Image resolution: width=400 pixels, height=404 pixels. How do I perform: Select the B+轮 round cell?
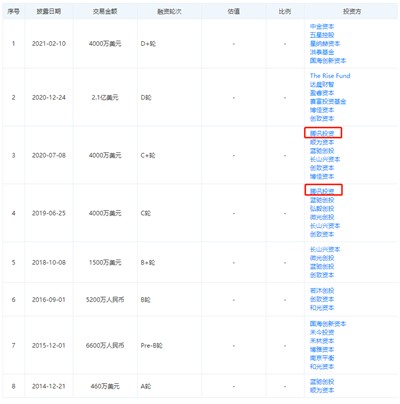coord(148,263)
